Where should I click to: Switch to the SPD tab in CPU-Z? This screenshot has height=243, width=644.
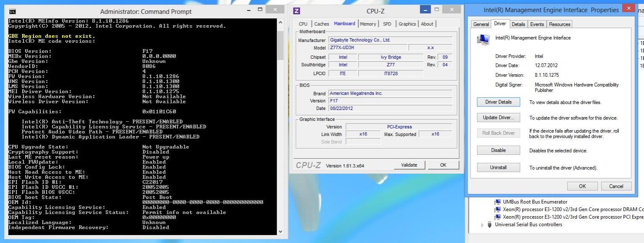[387, 24]
